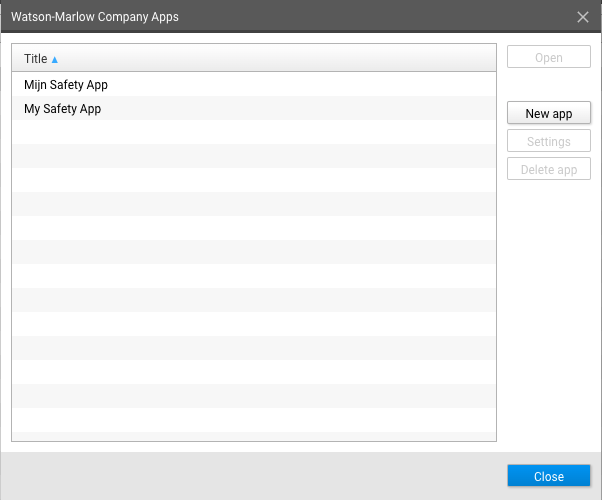Click the Delete app button
Viewport: 602px width, 500px height.
coord(549,169)
